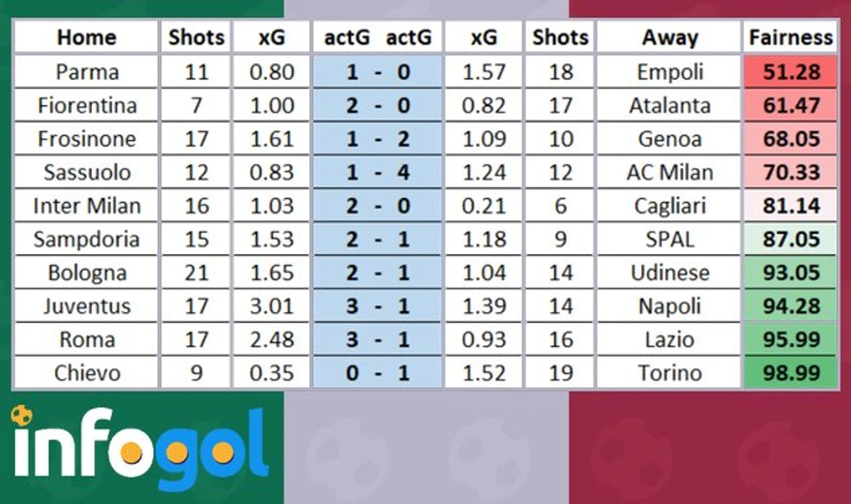Select the Home column header
Screen dimensions: 851x504
point(86,37)
